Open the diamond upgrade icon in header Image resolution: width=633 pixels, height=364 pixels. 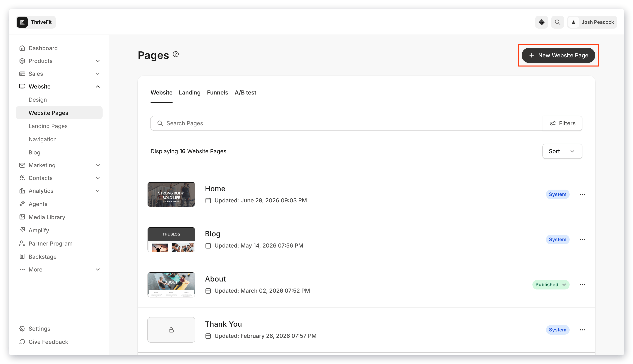541,22
